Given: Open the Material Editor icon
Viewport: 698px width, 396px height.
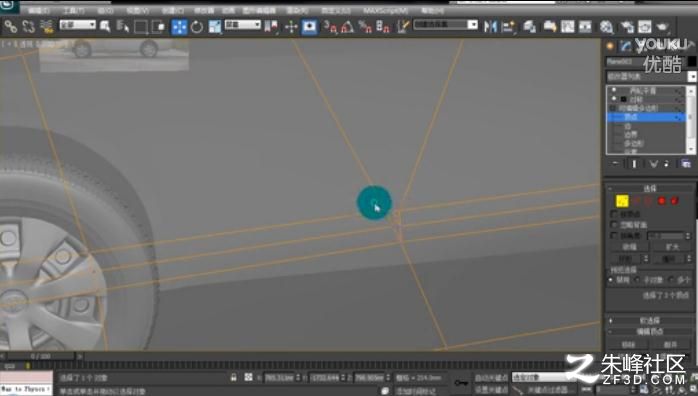Looking at the screenshot, I should click(x=606, y=27).
